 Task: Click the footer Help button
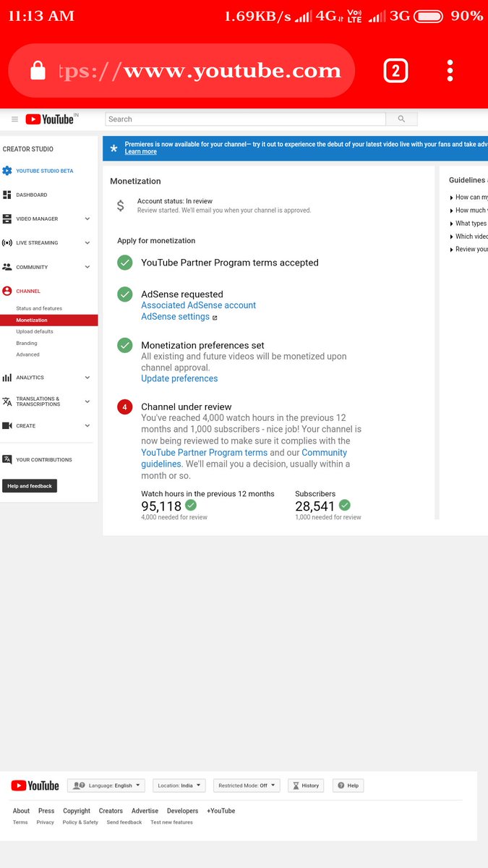coord(348,786)
